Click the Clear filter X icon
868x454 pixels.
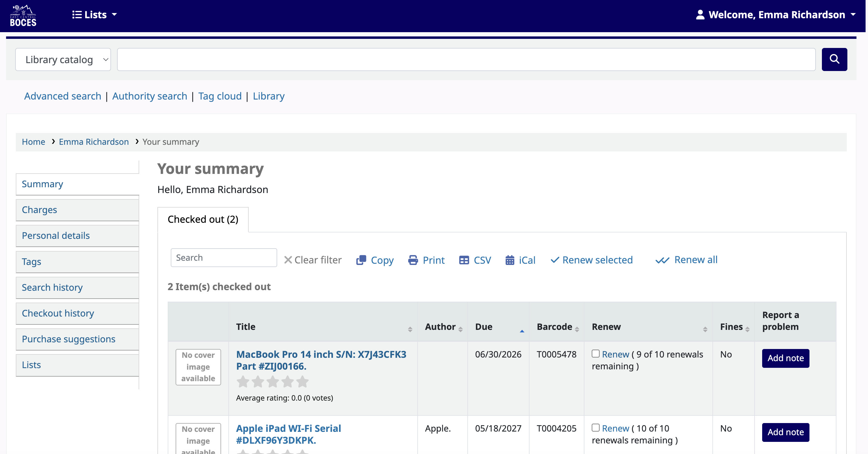pyautogui.click(x=289, y=260)
